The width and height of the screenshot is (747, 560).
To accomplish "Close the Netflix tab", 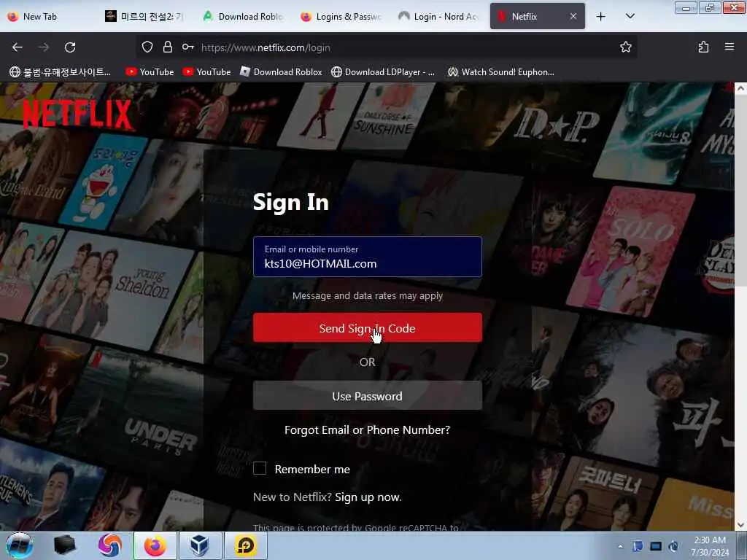I will pos(573,16).
